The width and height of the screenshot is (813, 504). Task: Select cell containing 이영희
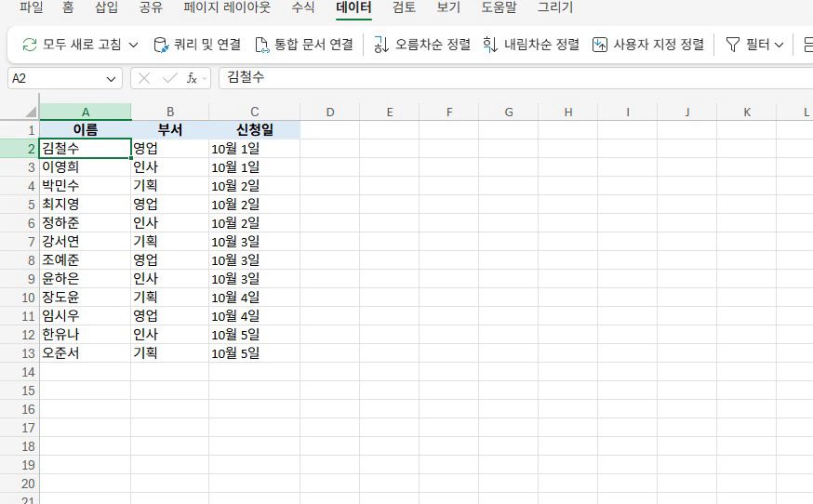pos(86,167)
